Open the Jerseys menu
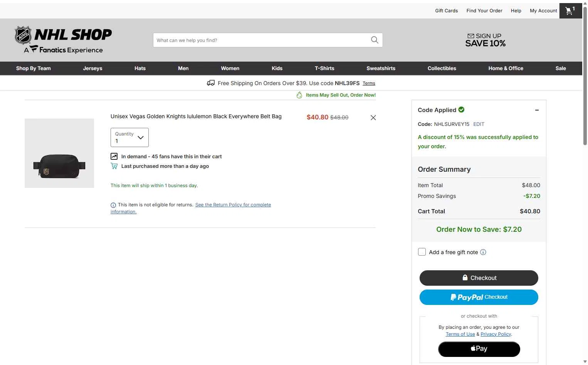 click(92, 68)
